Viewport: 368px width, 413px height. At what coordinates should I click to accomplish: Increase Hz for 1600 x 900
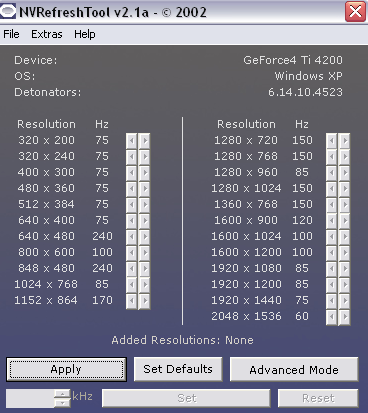click(x=344, y=221)
